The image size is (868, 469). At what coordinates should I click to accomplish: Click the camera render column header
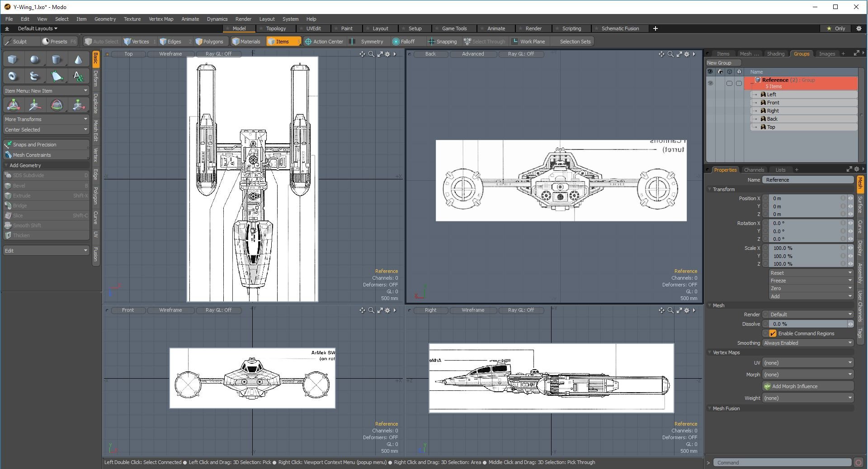(720, 71)
